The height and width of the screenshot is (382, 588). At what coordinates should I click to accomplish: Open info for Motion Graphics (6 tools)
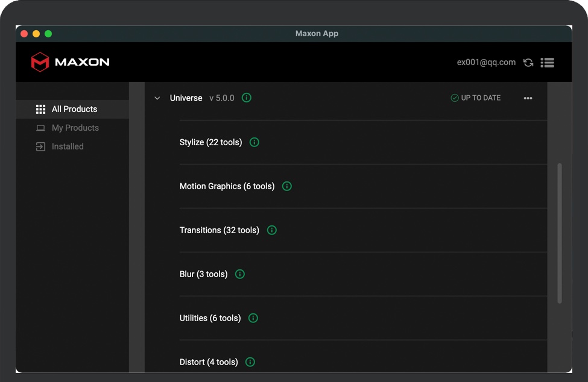point(287,187)
